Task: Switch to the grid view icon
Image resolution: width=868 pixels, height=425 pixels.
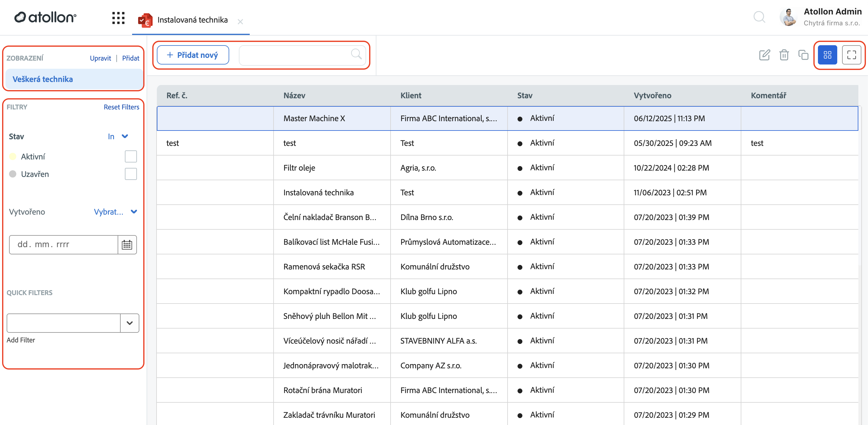Action: coord(827,55)
